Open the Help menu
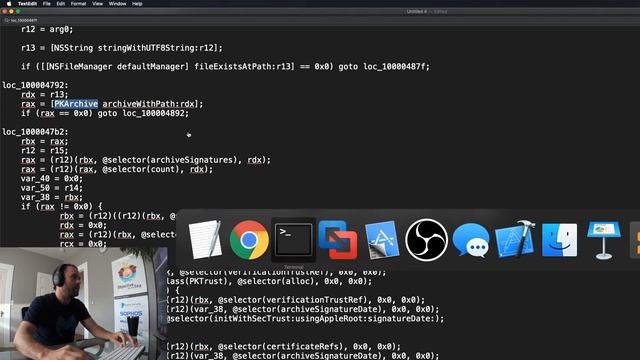 [x=137, y=4]
